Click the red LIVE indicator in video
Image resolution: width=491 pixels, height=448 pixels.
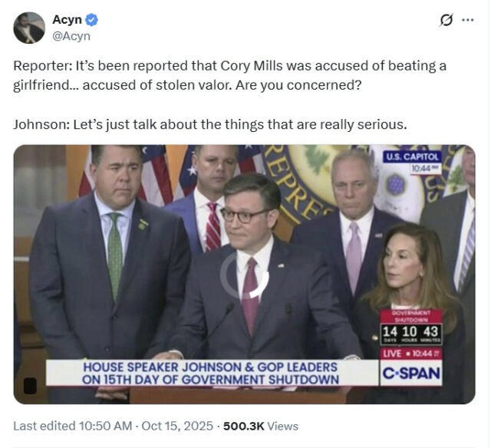tap(410, 352)
